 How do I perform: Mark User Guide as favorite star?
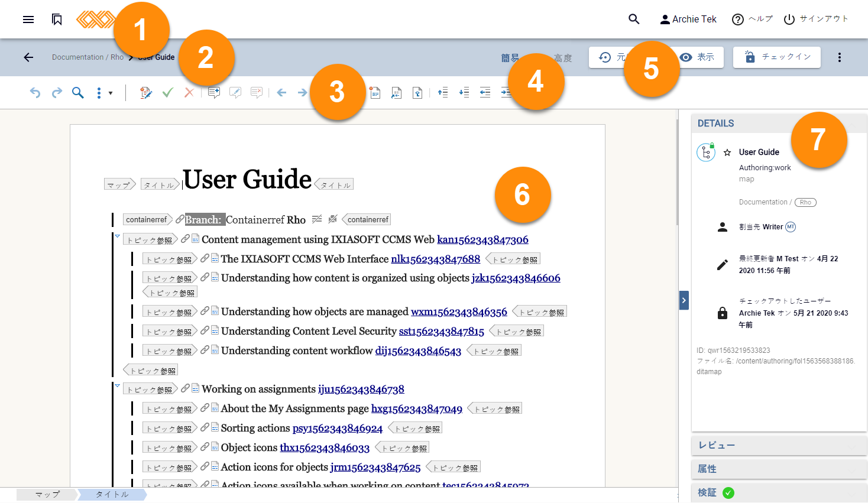(x=727, y=152)
